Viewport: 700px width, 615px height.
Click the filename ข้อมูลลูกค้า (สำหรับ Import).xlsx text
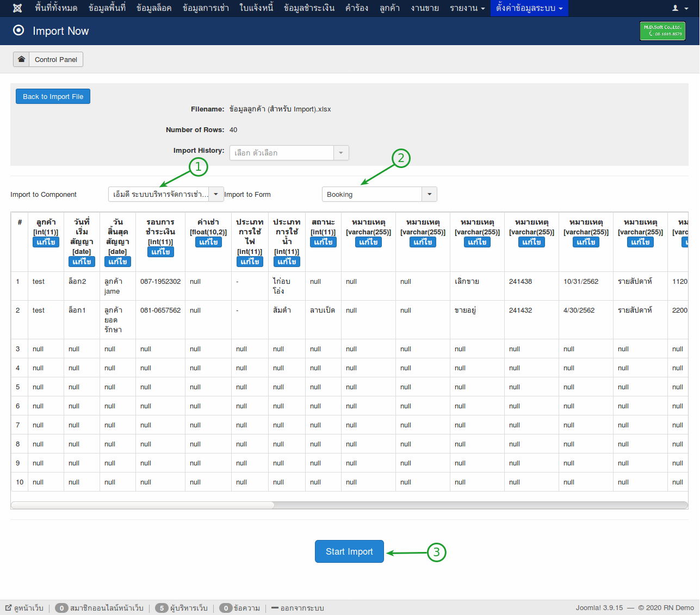[x=280, y=109]
